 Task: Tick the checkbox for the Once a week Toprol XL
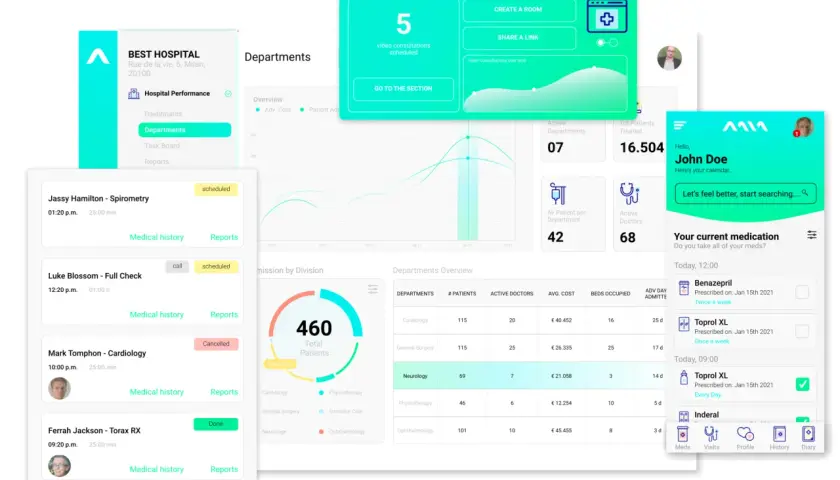[802, 331]
